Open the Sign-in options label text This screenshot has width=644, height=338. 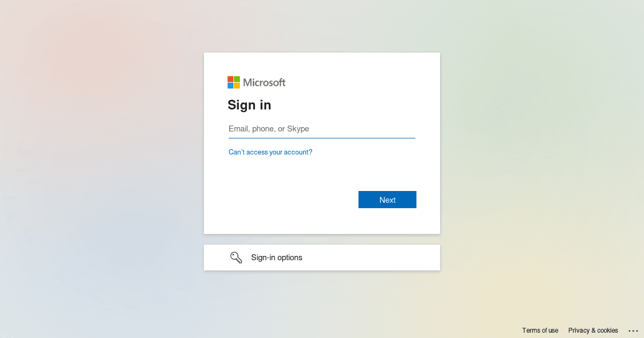click(x=276, y=258)
